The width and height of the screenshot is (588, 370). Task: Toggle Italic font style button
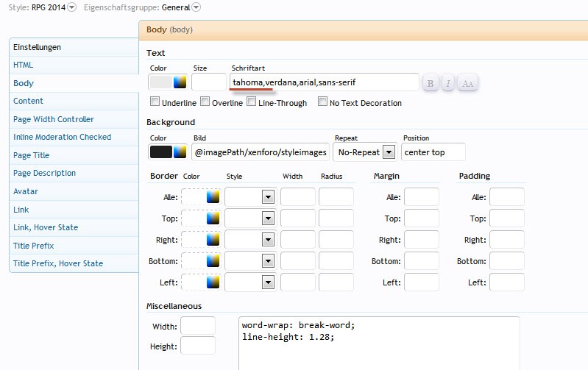click(448, 83)
